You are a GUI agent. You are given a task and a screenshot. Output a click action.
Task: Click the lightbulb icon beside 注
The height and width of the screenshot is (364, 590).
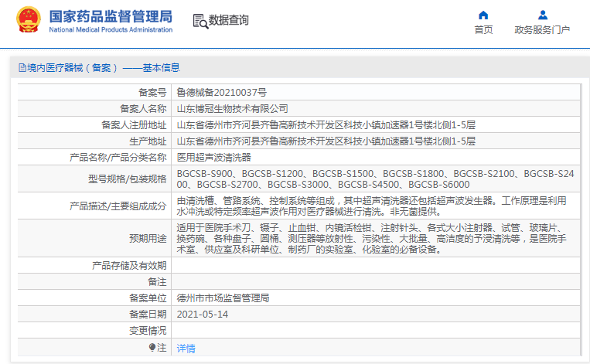[152, 348]
